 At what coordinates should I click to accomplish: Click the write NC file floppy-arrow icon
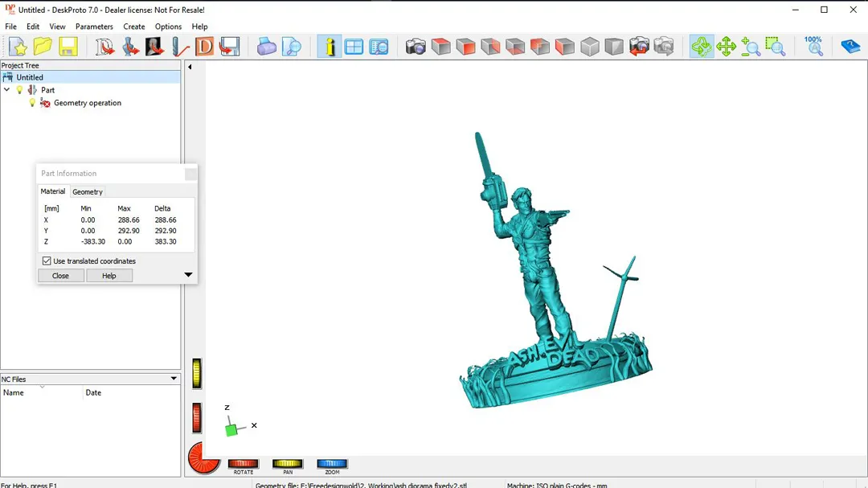(x=229, y=47)
